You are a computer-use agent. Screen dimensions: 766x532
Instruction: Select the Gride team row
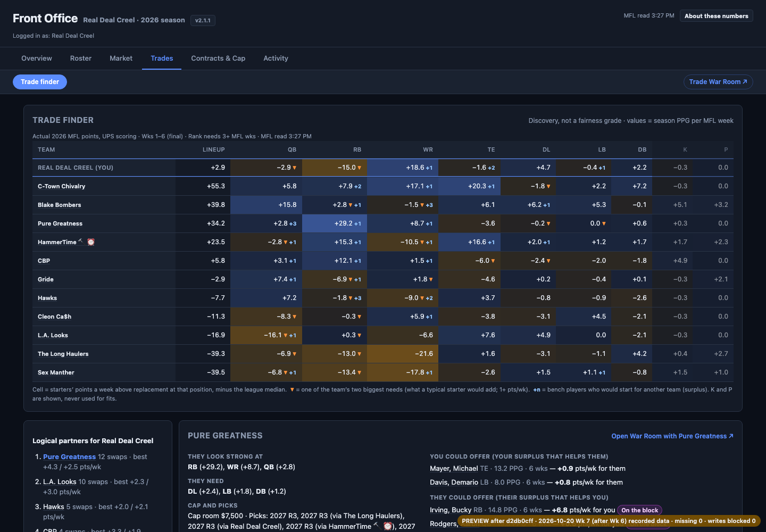tap(383, 279)
